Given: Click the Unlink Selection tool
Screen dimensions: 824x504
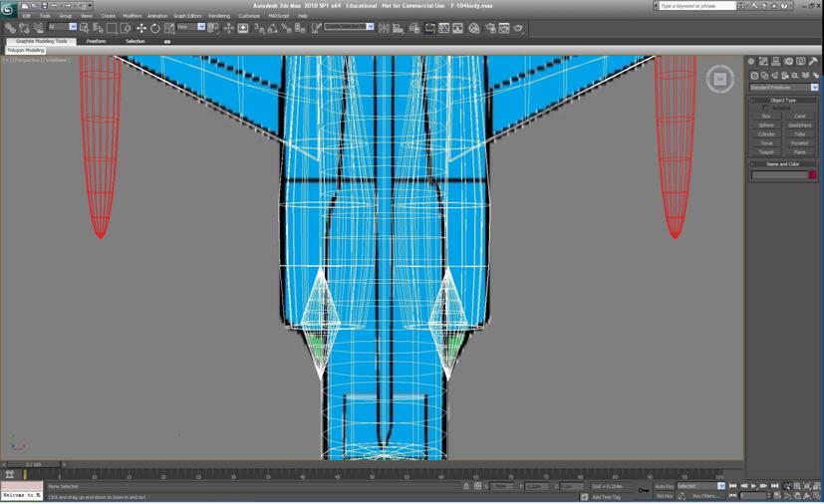Looking at the screenshot, I should (24, 28).
